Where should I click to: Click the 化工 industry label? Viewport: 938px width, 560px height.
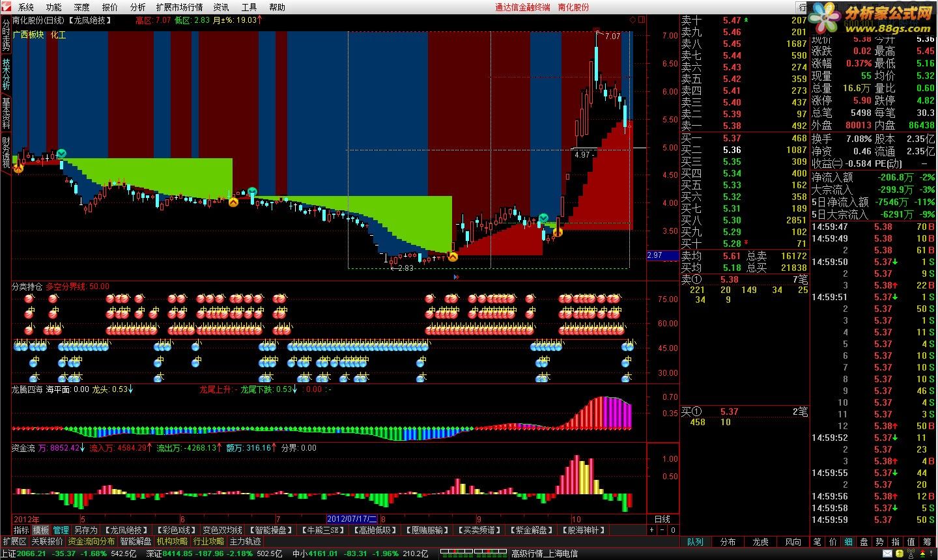(59, 35)
